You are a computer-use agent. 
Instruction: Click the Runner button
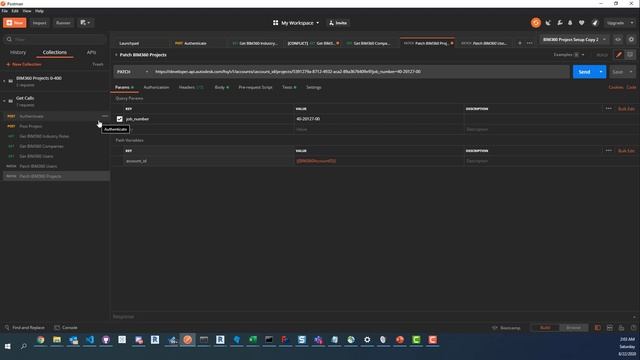(63, 23)
